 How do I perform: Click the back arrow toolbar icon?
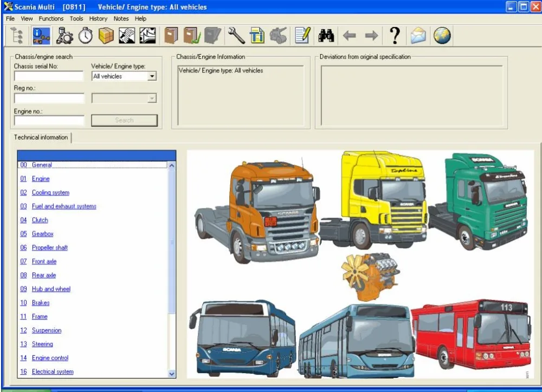point(349,36)
